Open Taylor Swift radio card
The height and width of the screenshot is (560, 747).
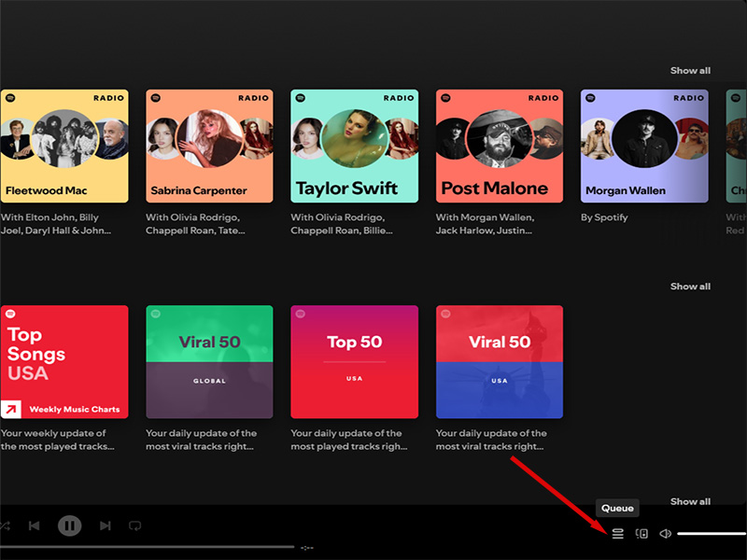point(355,146)
